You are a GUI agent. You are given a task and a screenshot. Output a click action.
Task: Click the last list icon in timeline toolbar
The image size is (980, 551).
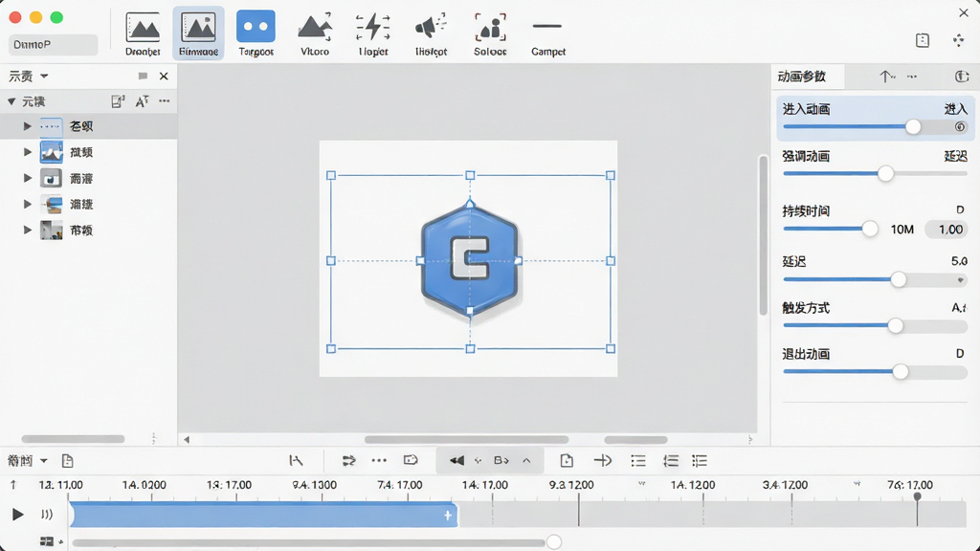[x=700, y=461]
